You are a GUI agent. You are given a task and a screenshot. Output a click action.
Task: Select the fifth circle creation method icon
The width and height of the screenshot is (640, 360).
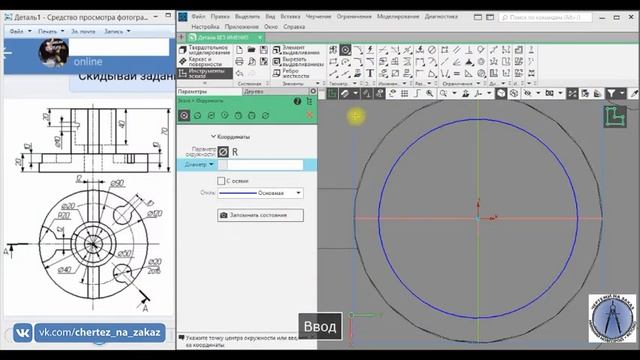coord(238,116)
